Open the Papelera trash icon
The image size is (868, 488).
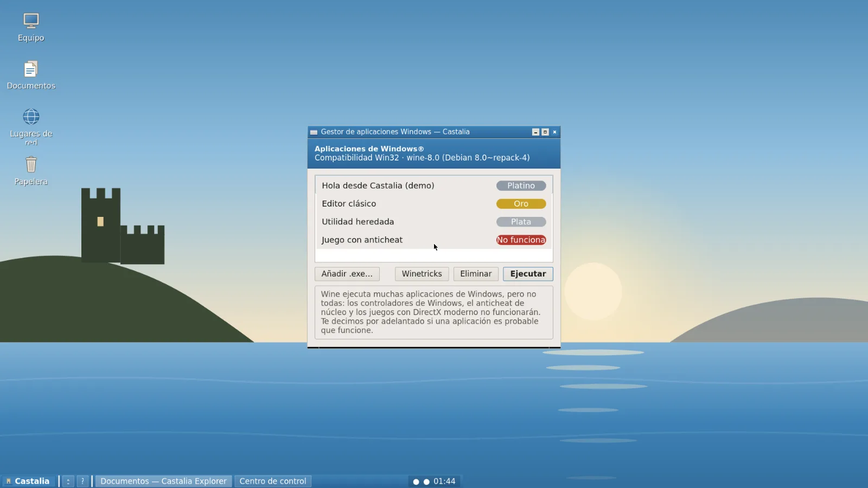pyautogui.click(x=31, y=171)
